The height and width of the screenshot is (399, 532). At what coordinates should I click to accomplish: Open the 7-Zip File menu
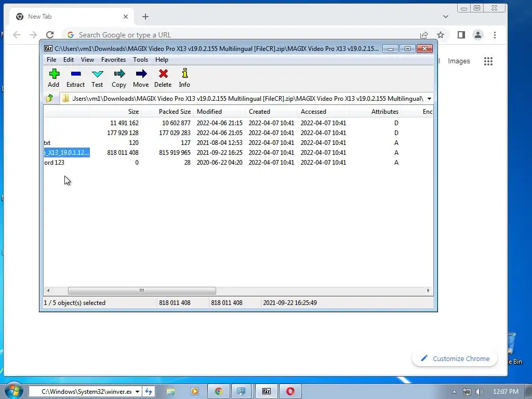pyautogui.click(x=51, y=60)
